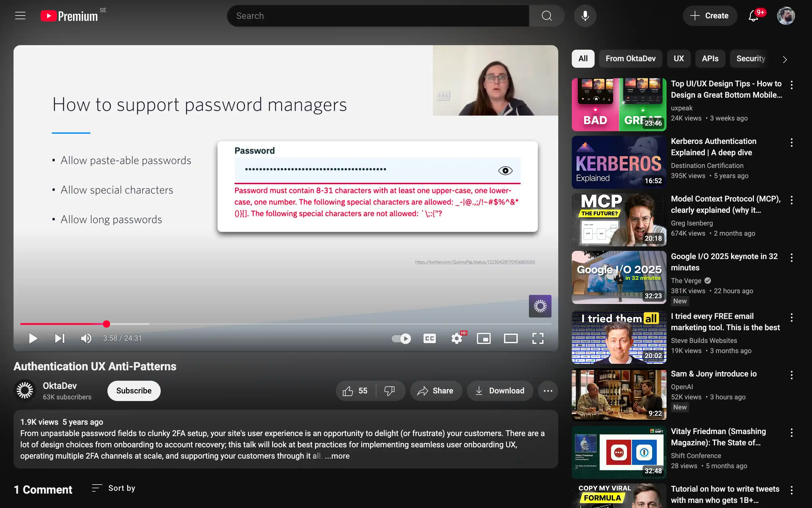Screen dimensions: 812x508
Task: Click OktaDev channel watermark in player
Action: pos(540,306)
